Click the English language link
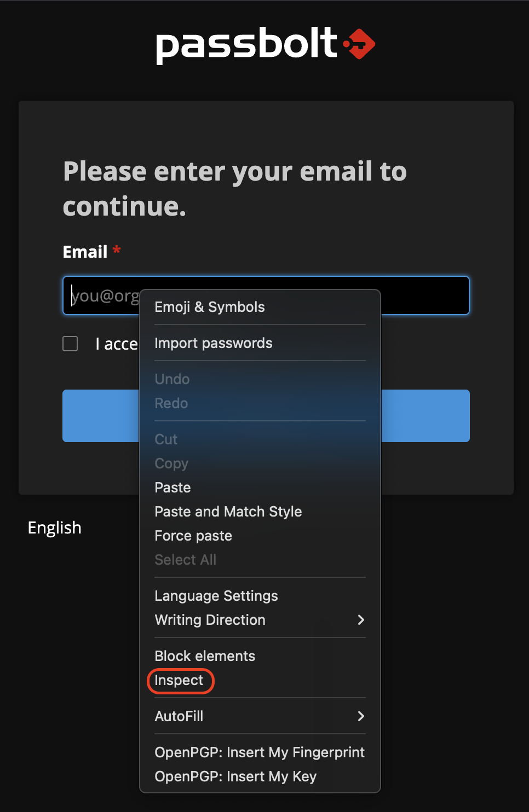Viewport: 529px width, 812px height. [x=54, y=527]
